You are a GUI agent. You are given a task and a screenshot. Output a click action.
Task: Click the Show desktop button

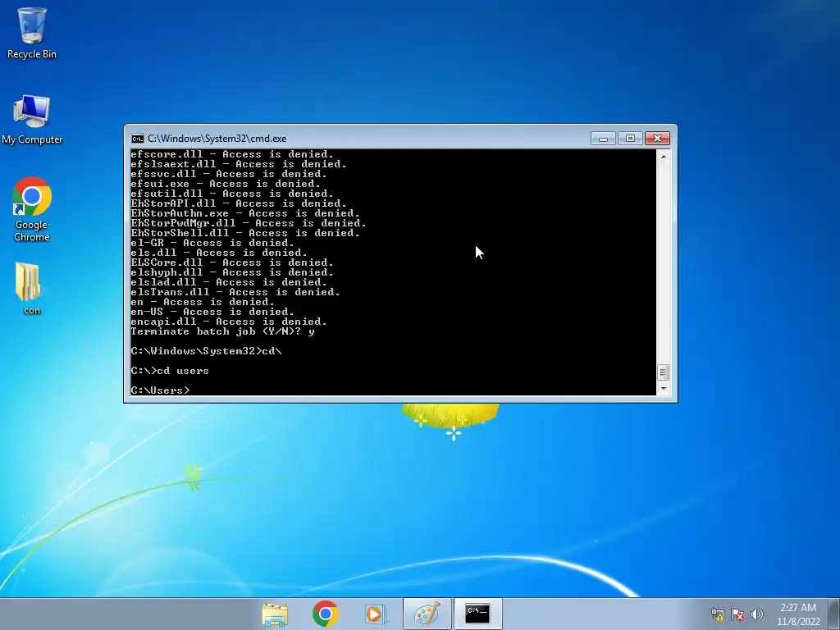click(833, 614)
